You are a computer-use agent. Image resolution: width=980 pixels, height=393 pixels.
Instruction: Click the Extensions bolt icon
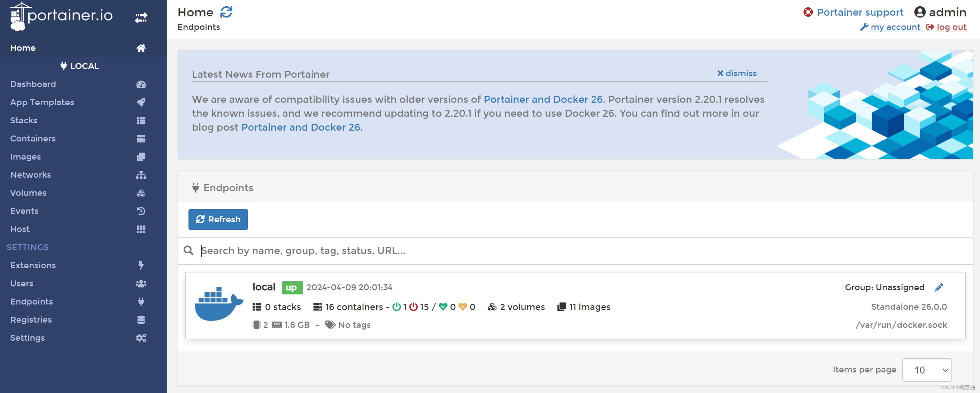tap(141, 265)
